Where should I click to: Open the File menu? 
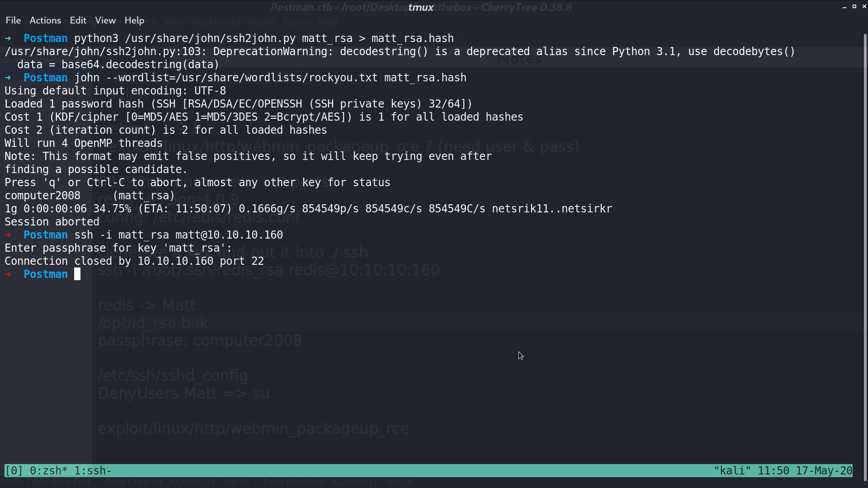(x=13, y=20)
